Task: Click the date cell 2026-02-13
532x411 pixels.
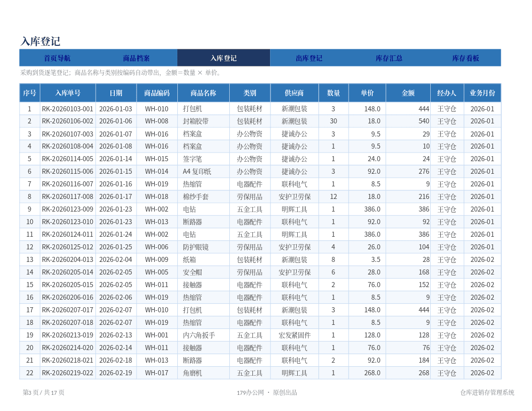Action: pos(116,335)
